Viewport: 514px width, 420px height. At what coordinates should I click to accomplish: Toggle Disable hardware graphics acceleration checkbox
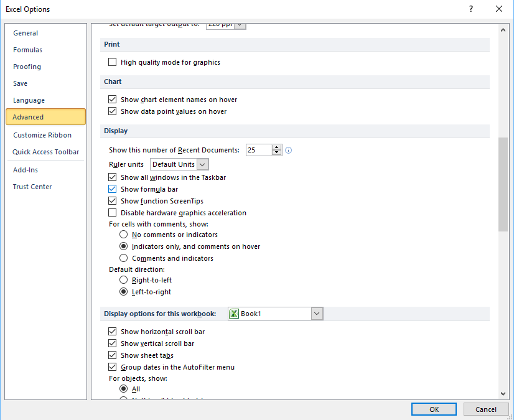tap(113, 213)
